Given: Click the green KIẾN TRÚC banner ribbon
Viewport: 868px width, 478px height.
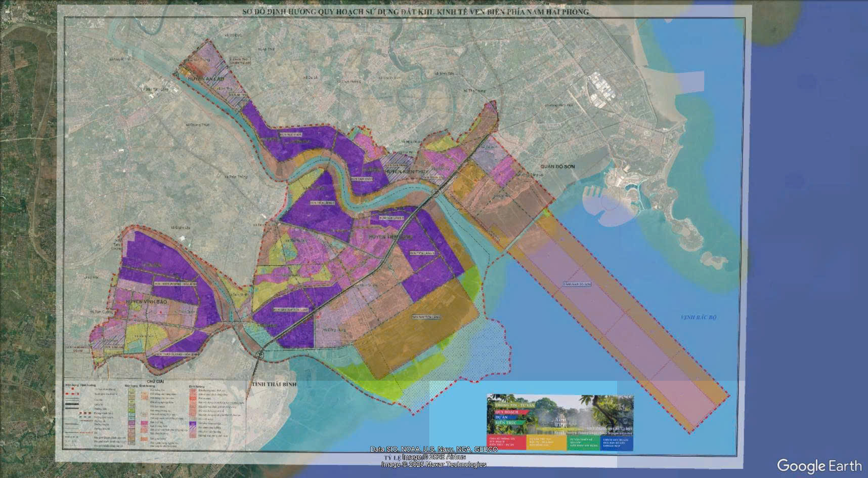Looking at the screenshot, I should click(507, 422).
